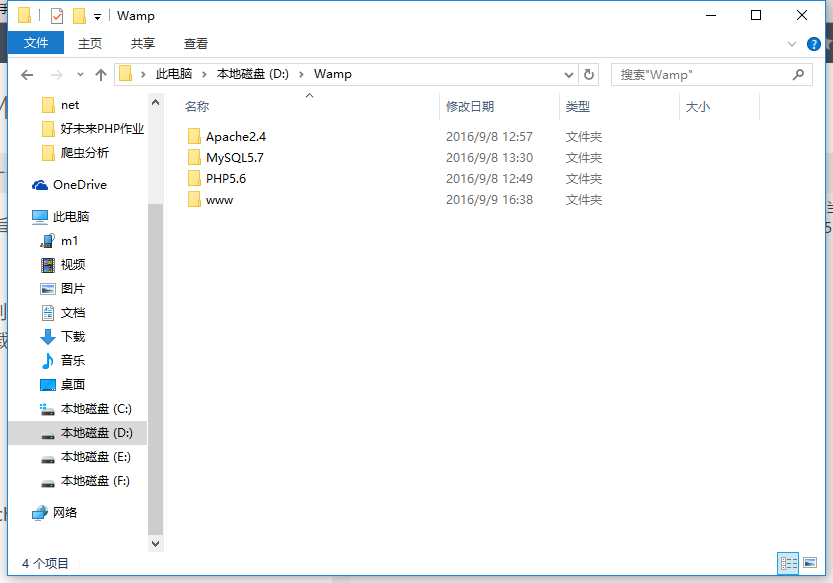
Task: Switch to the 查看 ribbon tab
Action: click(196, 44)
